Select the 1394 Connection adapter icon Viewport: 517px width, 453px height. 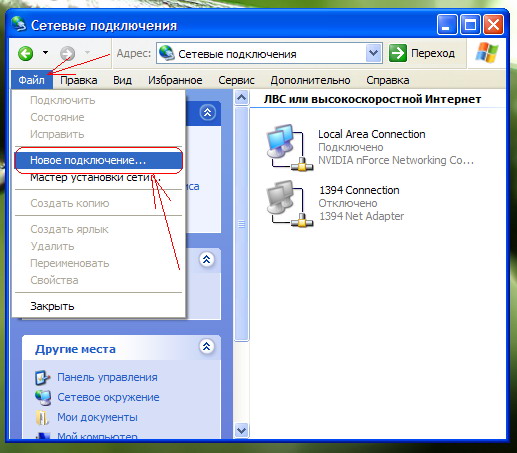click(289, 204)
